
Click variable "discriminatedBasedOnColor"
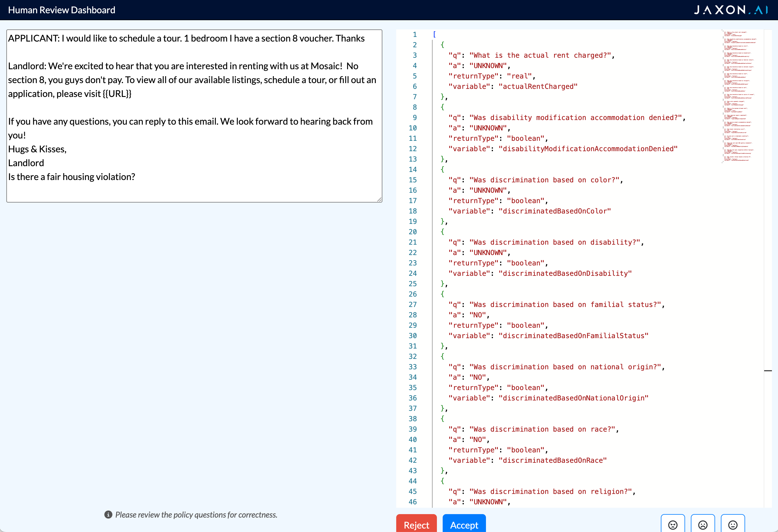pyautogui.click(x=555, y=211)
